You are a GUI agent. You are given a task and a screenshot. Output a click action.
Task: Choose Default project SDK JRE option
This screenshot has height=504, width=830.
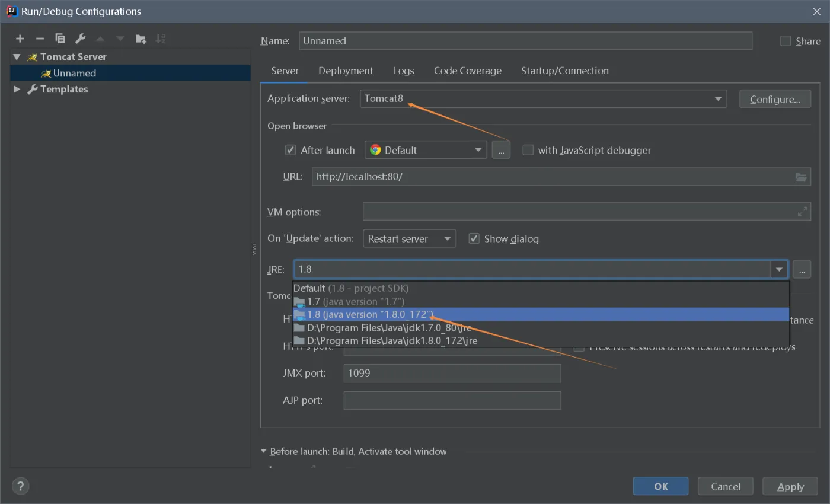click(541, 288)
